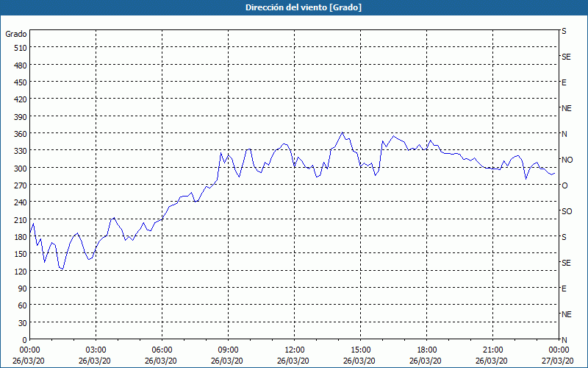The height and width of the screenshot is (368, 588).
Task: Select the 60 degree axis value
Action: pyautogui.click(x=23, y=306)
